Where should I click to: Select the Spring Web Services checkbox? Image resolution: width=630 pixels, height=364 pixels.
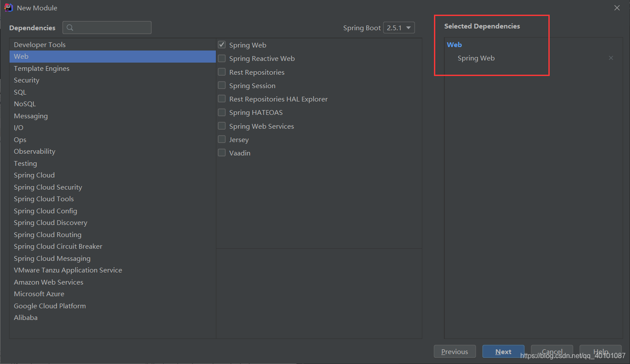click(x=222, y=126)
